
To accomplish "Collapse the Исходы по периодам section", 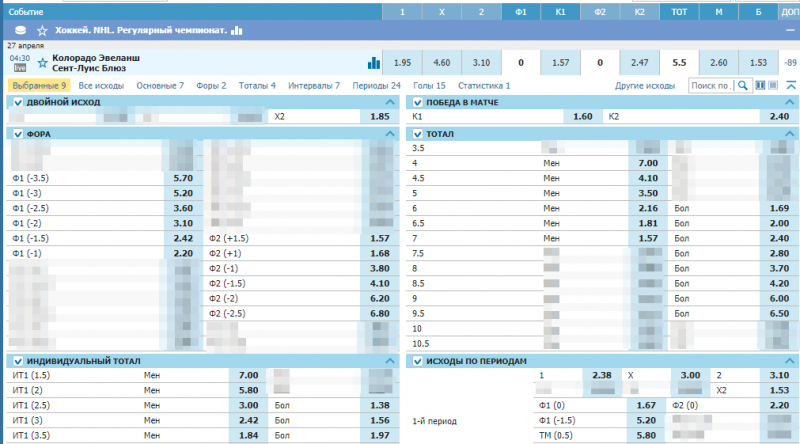I will point(790,361).
